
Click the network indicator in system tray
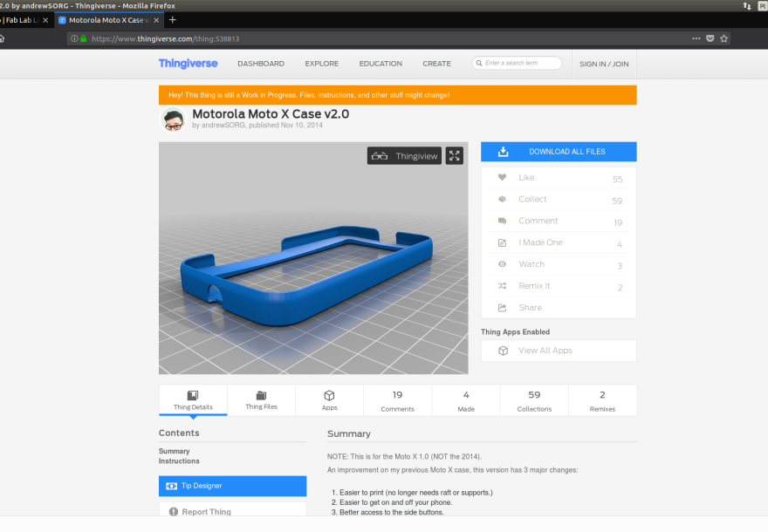click(747, 6)
